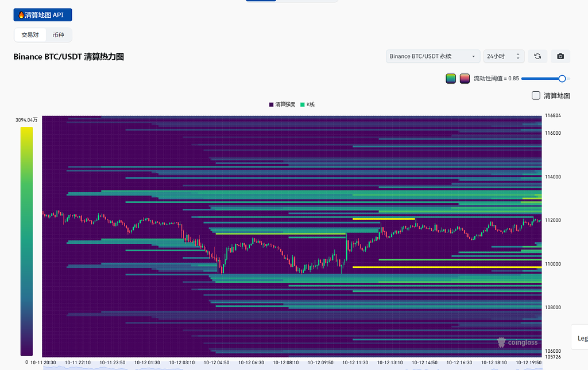This screenshot has height=370, width=588.
Task: Click the arrow on the pair dropdown
Action: [x=473, y=56]
